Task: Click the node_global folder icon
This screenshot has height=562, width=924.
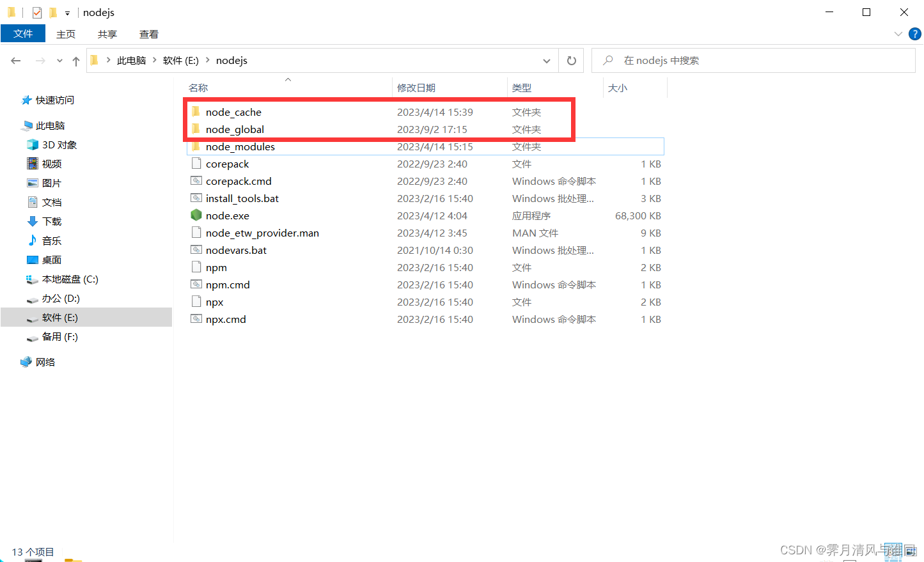Action: point(196,129)
